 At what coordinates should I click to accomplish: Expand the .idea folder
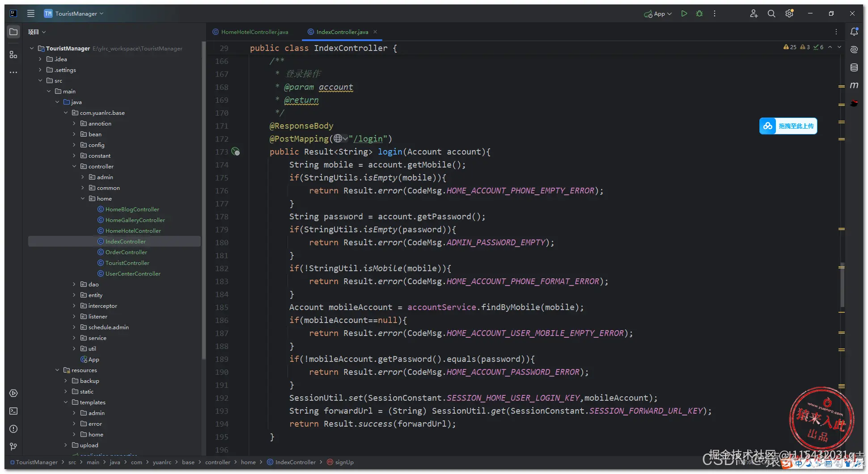click(40, 59)
